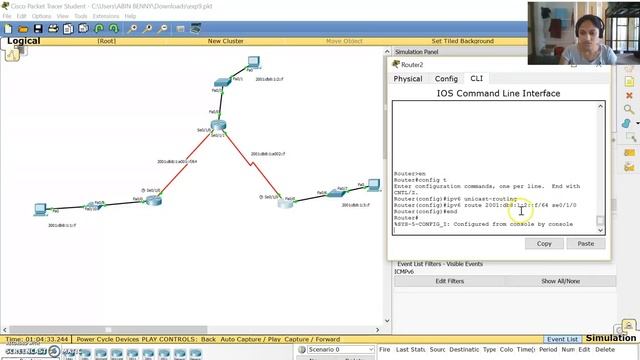The image size is (640, 360).
Task: Click the leftmost PC in the topology
Action: pos(40,209)
